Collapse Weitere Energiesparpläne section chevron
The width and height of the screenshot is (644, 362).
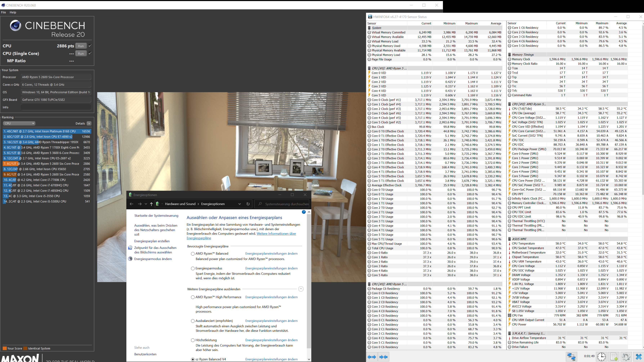point(301,289)
